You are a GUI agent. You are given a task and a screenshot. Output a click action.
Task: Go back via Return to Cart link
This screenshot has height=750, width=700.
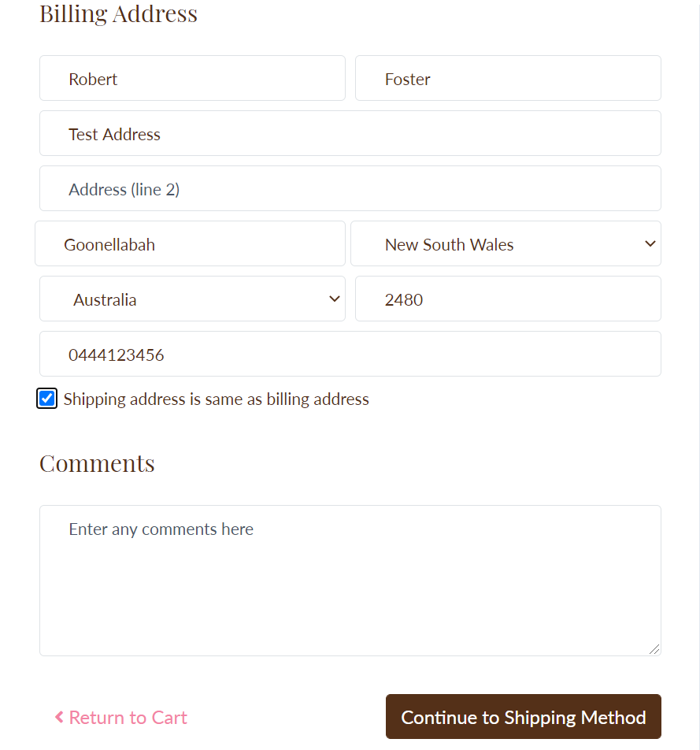click(x=128, y=718)
